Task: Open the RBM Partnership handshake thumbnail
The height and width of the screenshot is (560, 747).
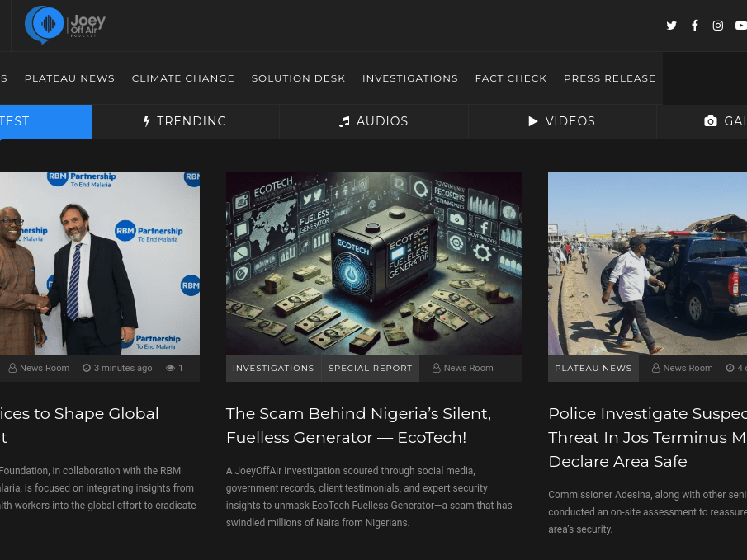Action: (x=100, y=263)
